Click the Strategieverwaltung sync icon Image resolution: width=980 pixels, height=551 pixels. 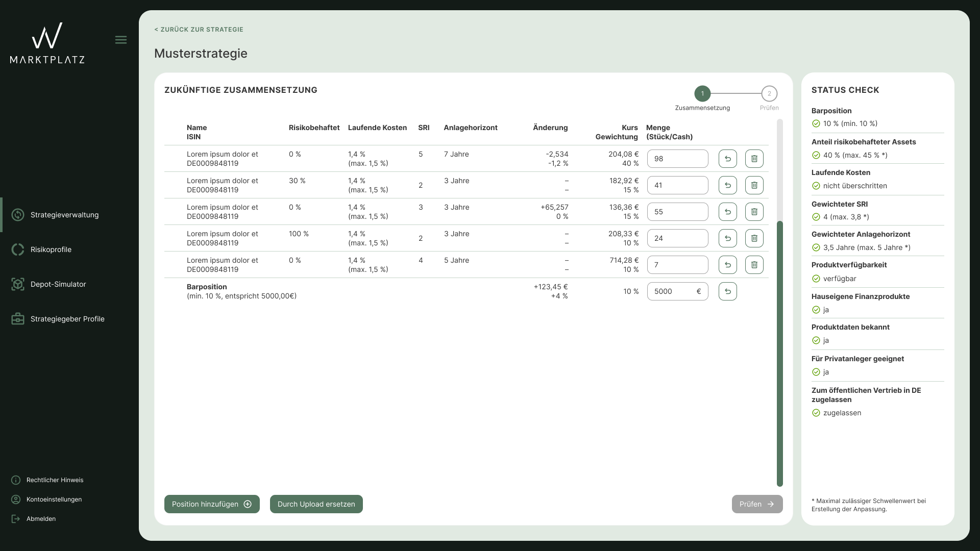click(x=18, y=215)
